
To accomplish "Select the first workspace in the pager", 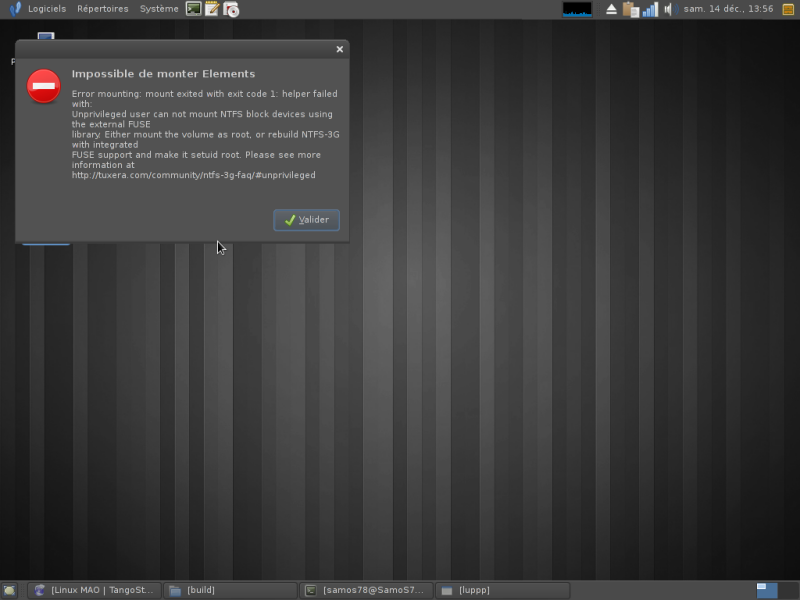I will point(767,590).
